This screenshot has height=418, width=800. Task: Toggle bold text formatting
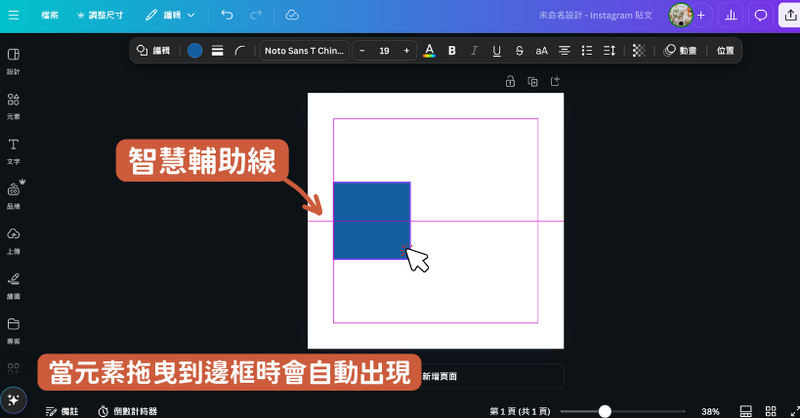(452, 50)
